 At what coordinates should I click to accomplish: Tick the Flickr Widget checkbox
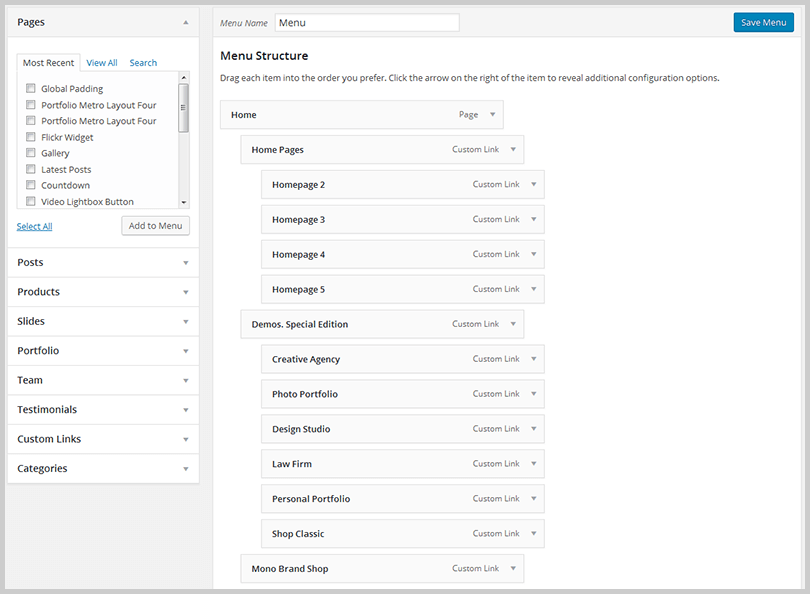(32, 137)
